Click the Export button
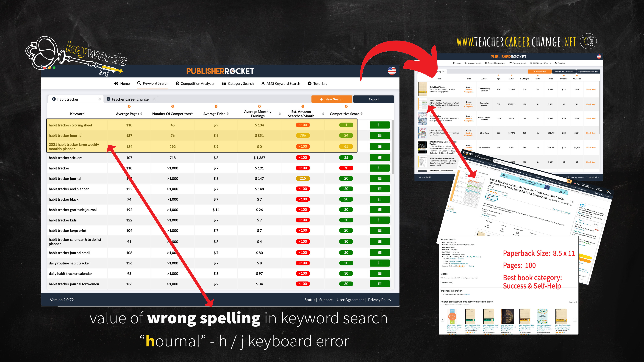 [374, 99]
